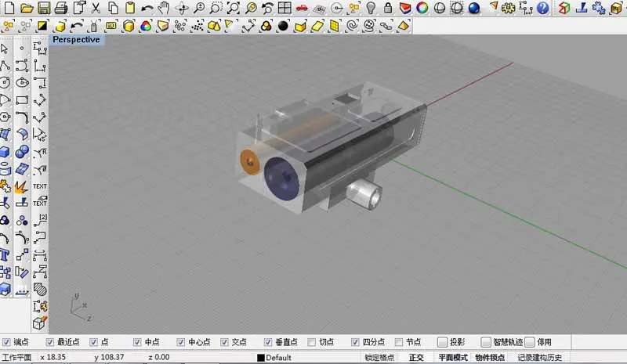The width and height of the screenshot is (627, 364).
Task: Toggle 锁定格点 in the status bar
Action: pyautogui.click(x=379, y=358)
